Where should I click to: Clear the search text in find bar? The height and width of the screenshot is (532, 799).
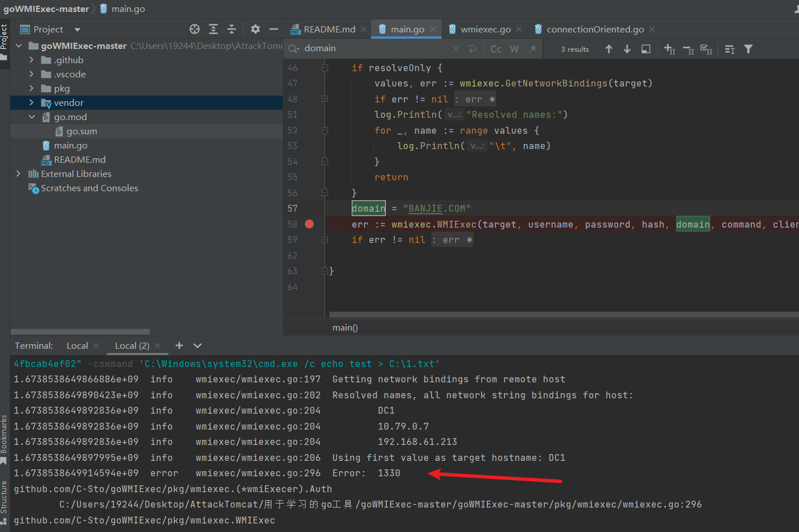point(456,49)
